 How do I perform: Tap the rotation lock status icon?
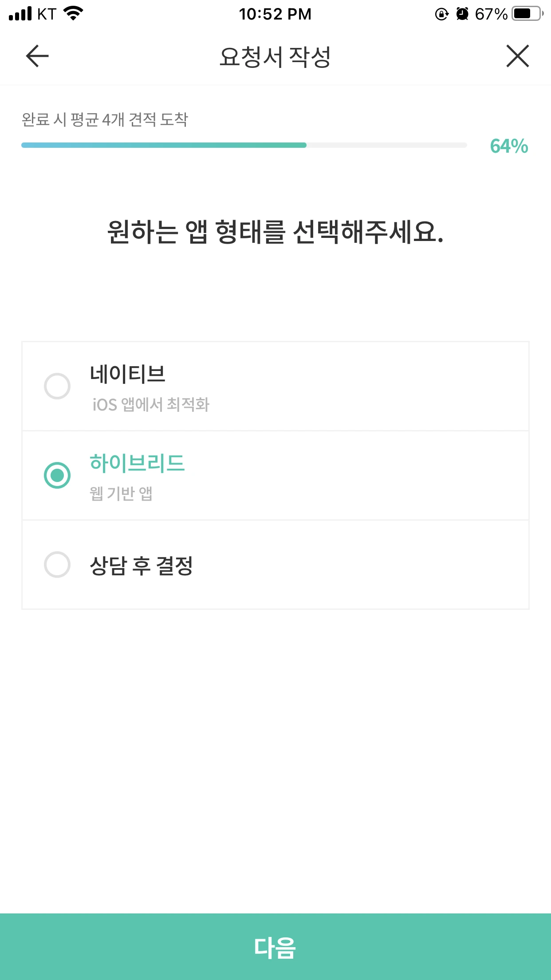tap(441, 14)
